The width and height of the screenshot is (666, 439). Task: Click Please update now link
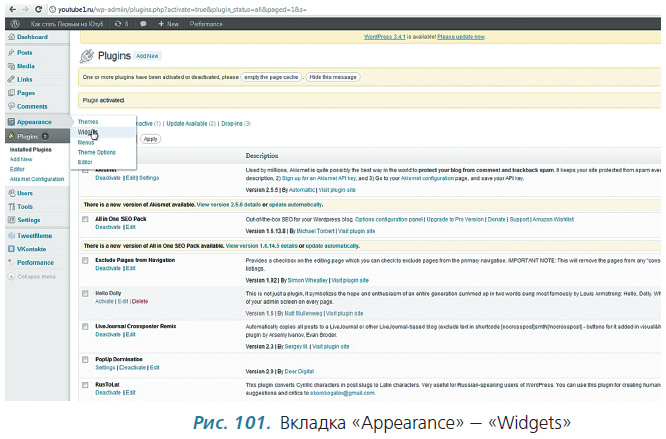(x=461, y=37)
